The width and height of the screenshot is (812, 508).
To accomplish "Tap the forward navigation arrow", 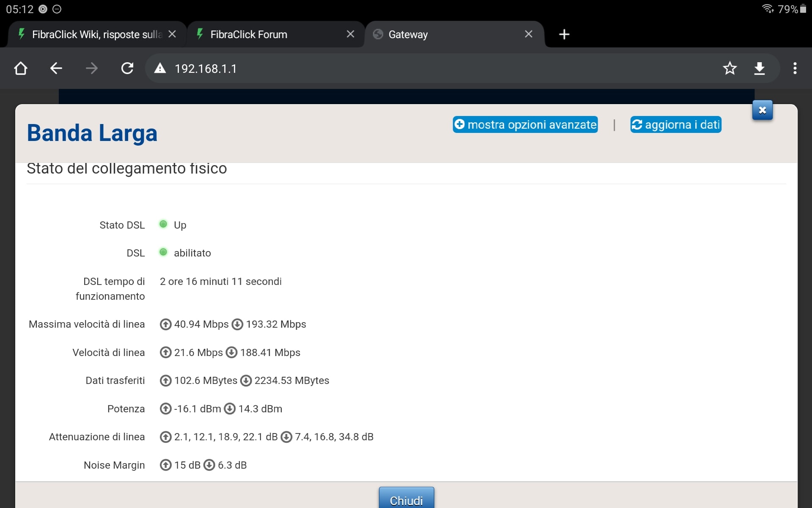I will [91, 68].
